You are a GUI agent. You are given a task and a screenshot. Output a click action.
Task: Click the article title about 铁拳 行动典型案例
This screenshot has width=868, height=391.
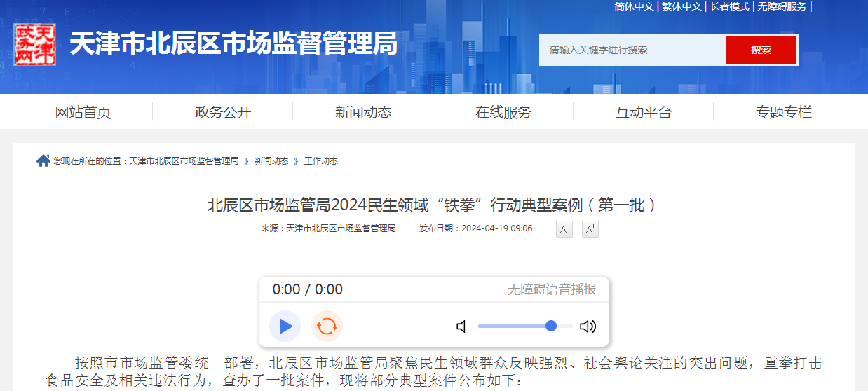pos(433,205)
